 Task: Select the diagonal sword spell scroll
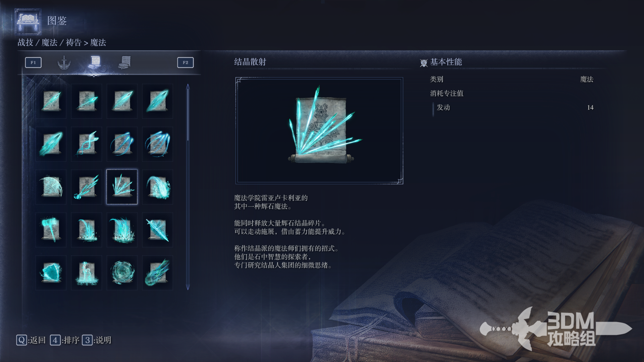pos(158,230)
